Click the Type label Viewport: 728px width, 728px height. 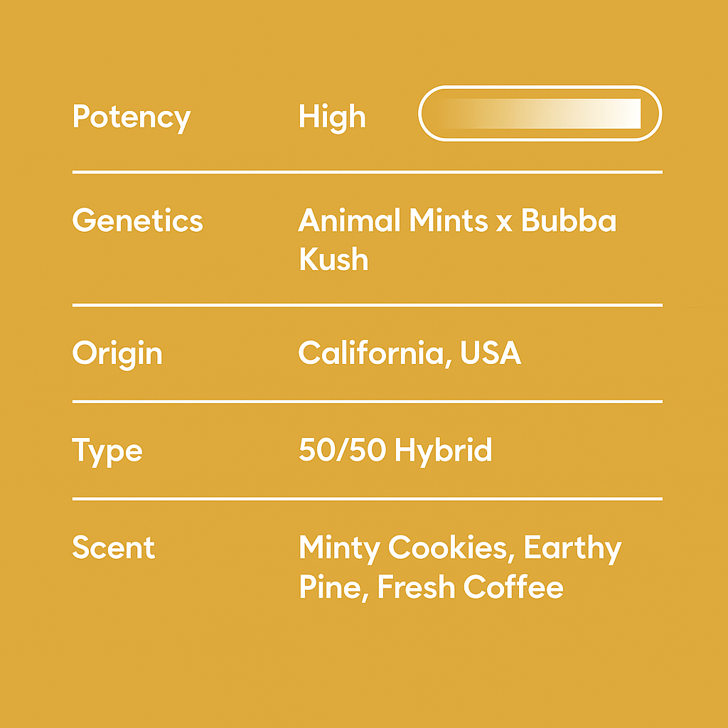coord(107,451)
